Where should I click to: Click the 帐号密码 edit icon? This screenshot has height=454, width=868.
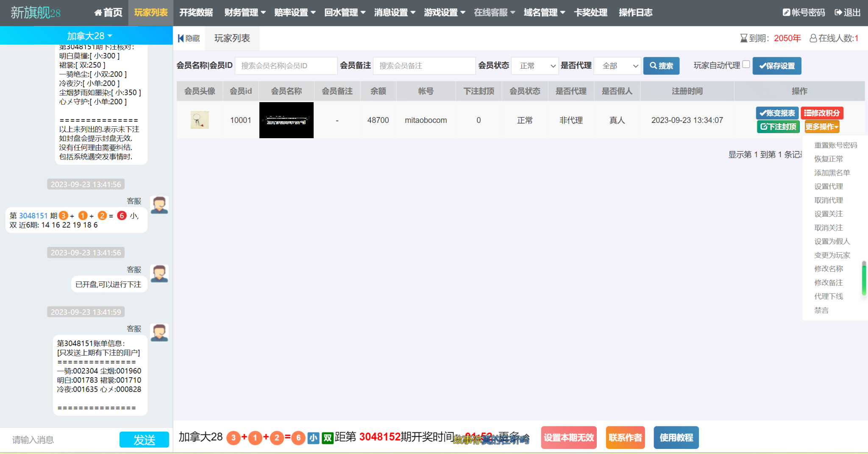(x=786, y=13)
